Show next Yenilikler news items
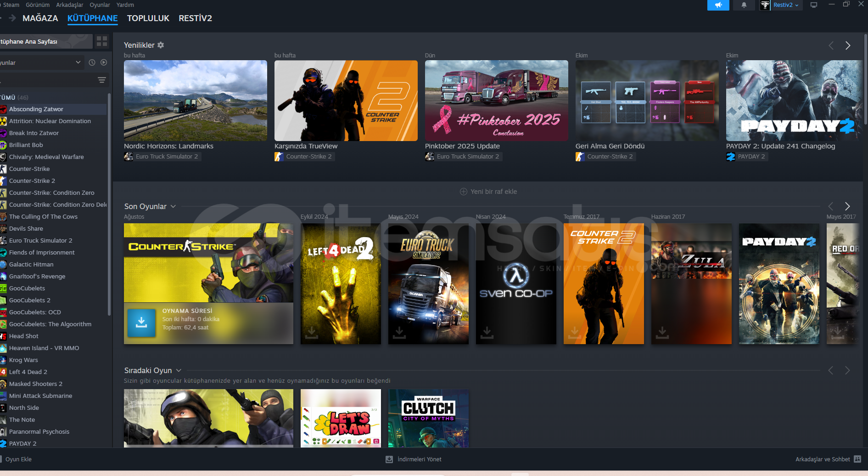 point(848,45)
